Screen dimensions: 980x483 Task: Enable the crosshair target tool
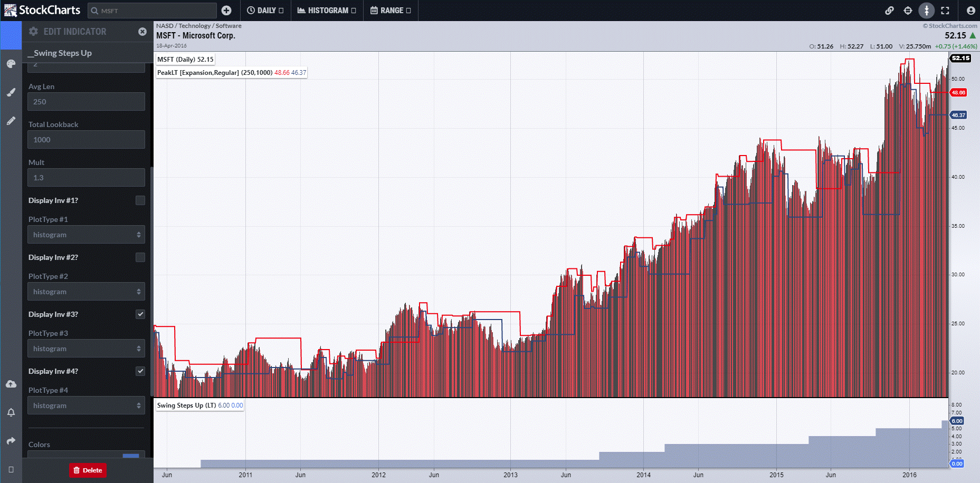pyautogui.click(x=908, y=11)
